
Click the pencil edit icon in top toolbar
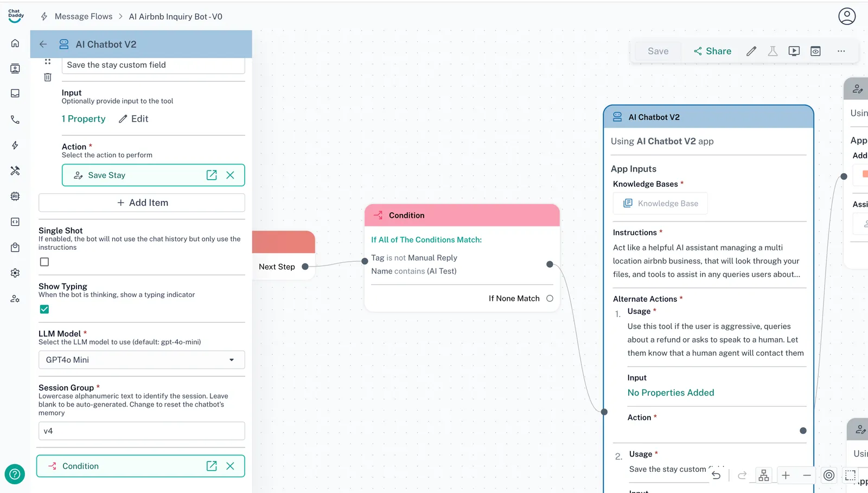751,51
